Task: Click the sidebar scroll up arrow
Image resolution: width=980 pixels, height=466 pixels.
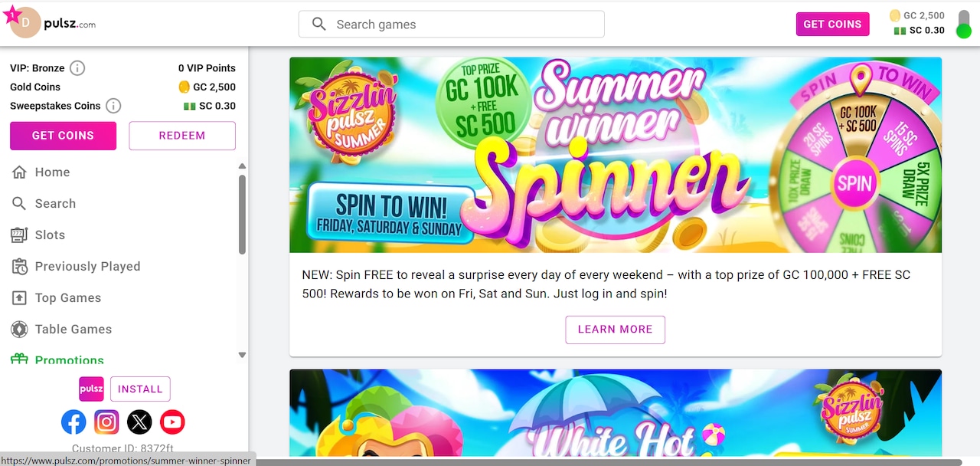Action: (243, 166)
